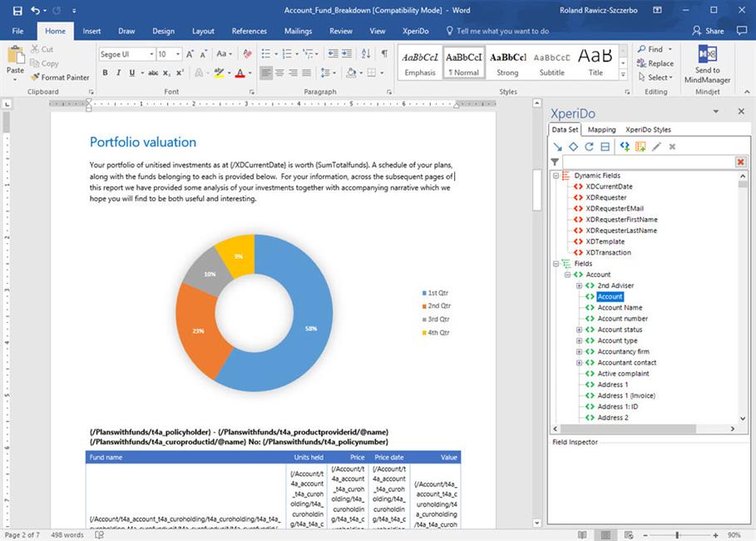Open the References ribbon tab

[250, 31]
